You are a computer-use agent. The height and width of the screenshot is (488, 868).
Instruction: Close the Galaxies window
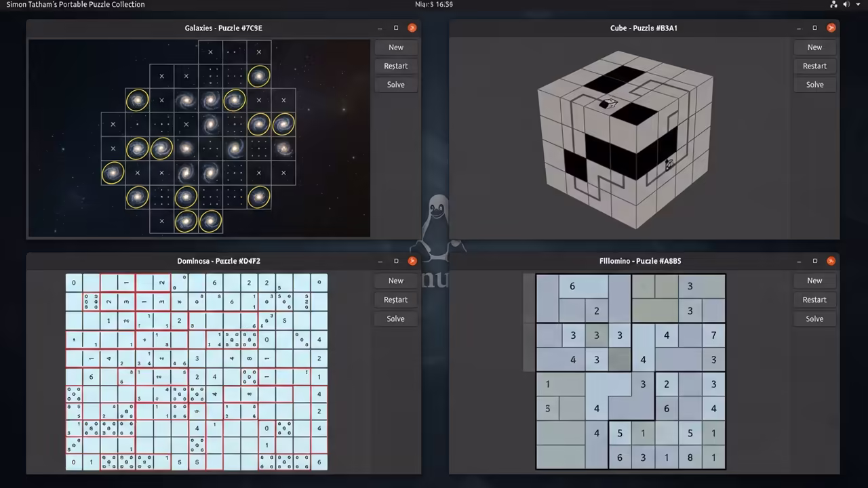412,28
